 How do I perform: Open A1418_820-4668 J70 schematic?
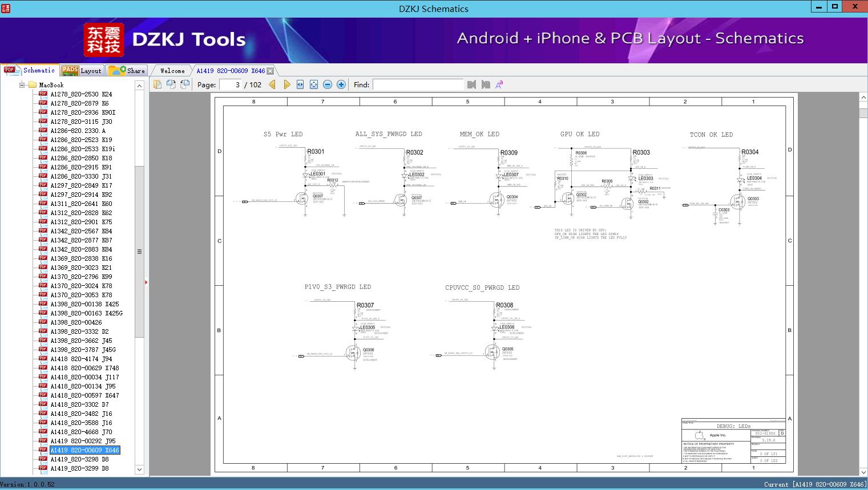[81, 432]
